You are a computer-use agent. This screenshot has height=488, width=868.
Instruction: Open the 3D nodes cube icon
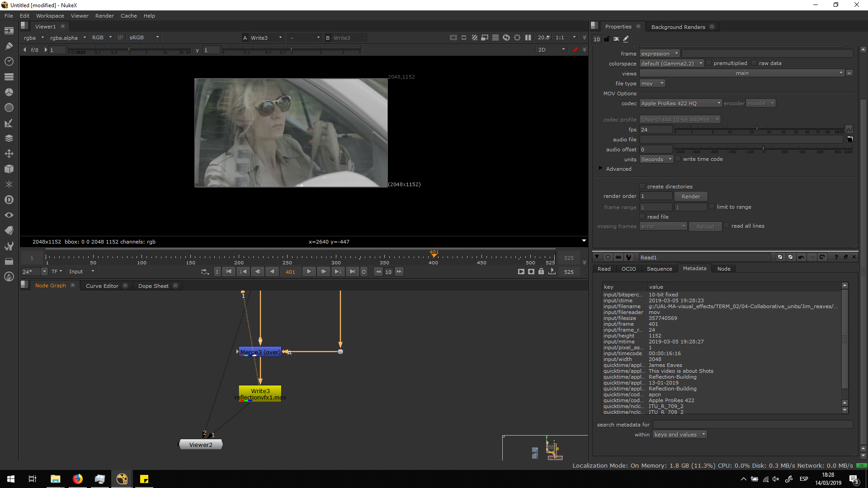[x=9, y=169]
